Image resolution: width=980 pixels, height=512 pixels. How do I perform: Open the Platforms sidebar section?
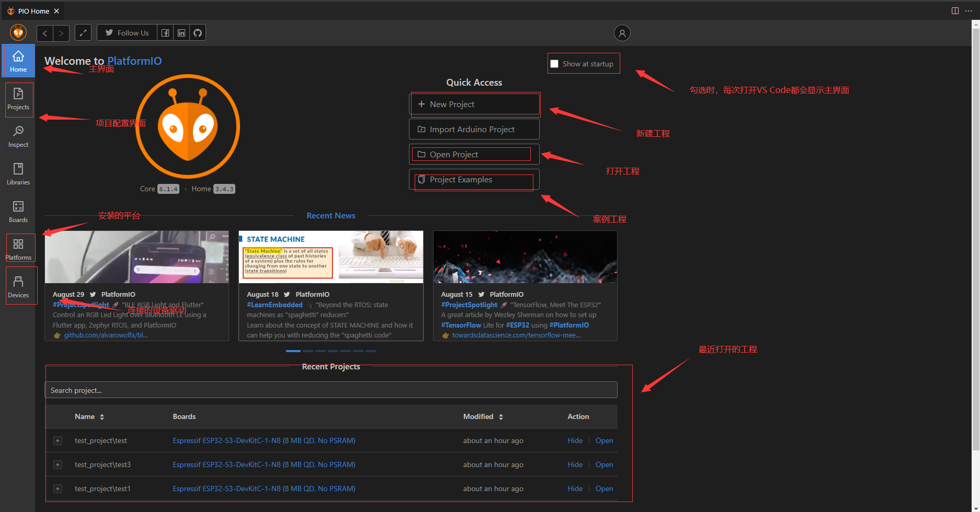pos(18,250)
